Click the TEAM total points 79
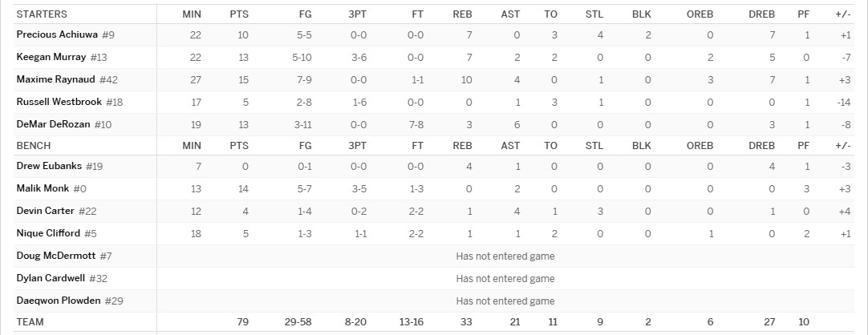The height and width of the screenshot is (335, 868). [x=243, y=321]
